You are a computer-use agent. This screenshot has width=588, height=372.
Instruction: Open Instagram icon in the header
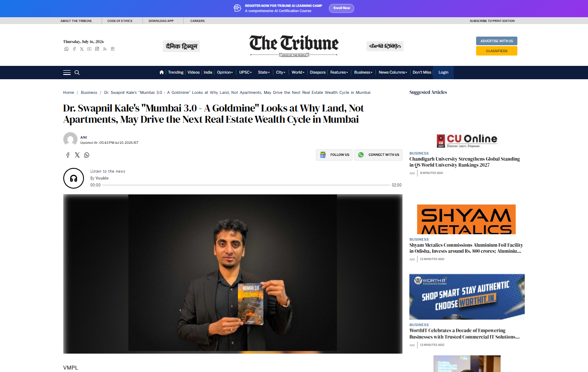[97, 49]
